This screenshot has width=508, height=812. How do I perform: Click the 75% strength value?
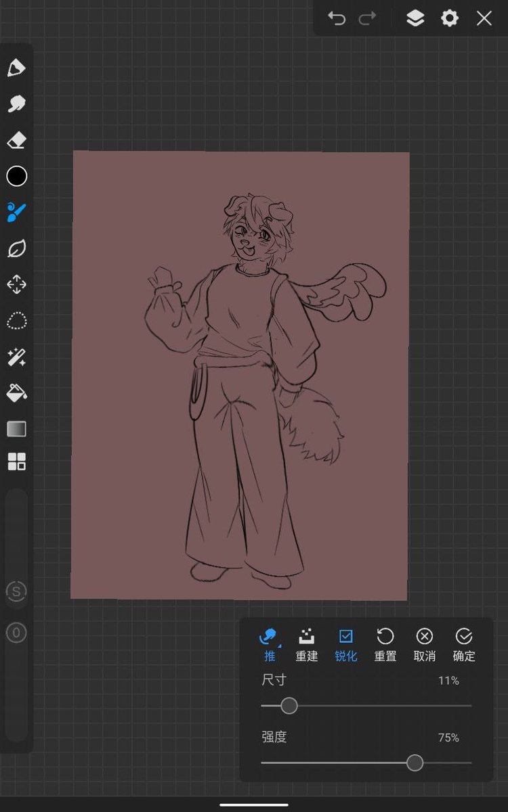point(448,738)
